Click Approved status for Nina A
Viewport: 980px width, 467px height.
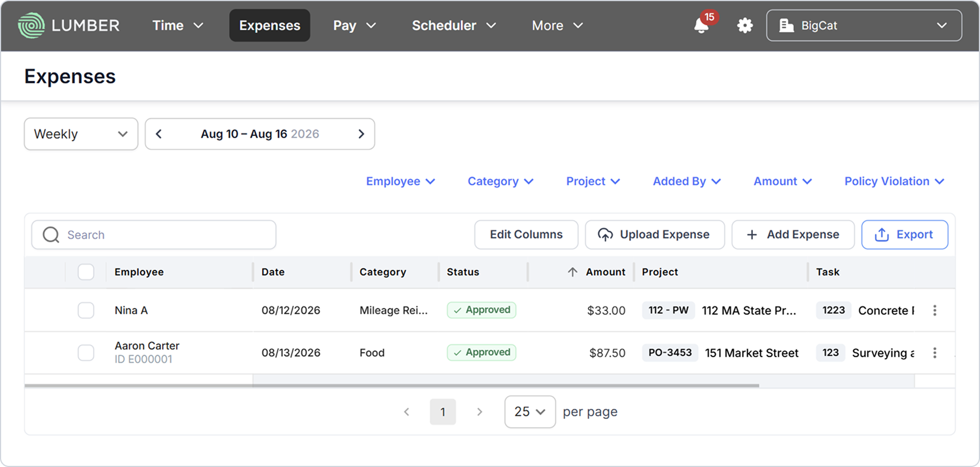[482, 310]
